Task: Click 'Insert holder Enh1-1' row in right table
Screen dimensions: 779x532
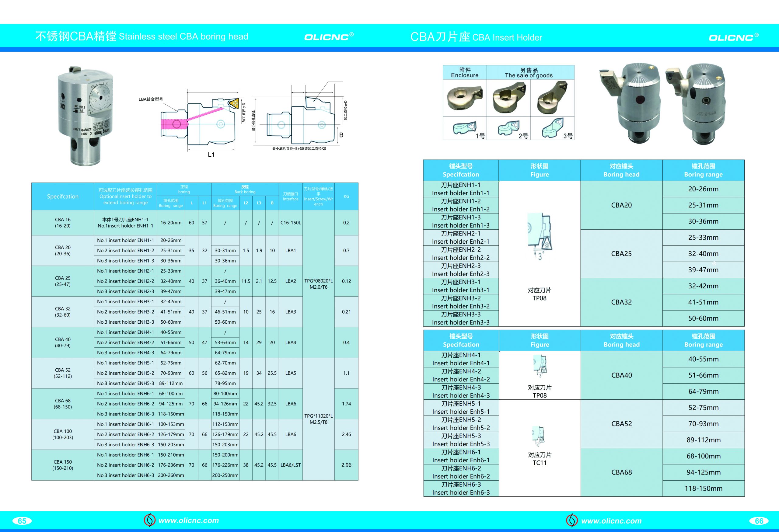Action: point(461,189)
